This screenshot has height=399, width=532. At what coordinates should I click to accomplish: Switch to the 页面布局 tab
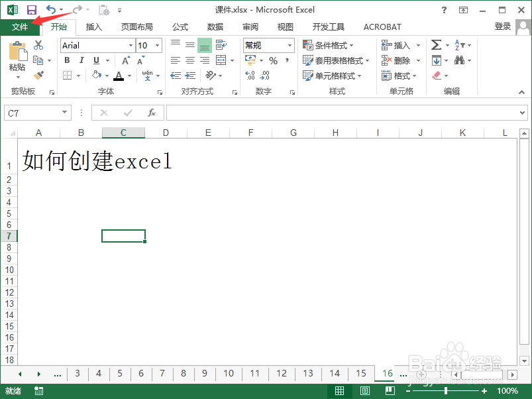[x=136, y=27]
